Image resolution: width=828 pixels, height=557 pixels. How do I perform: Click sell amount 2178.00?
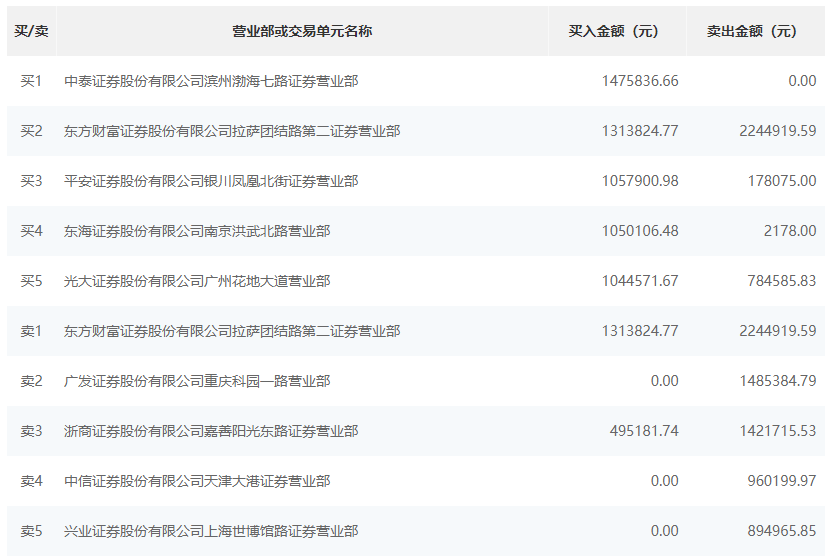[x=790, y=231]
